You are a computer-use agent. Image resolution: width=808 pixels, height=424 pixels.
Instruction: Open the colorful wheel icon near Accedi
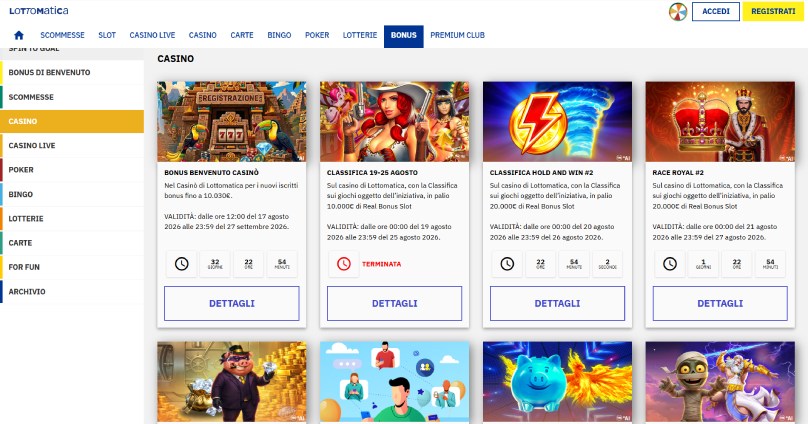point(678,11)
